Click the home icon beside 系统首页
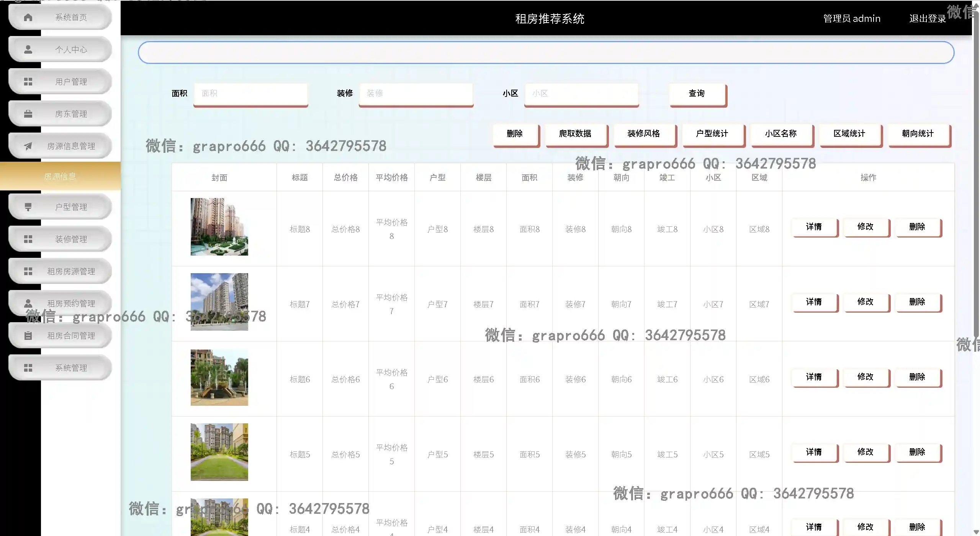This screenshot has height=536, width=980. coord(28,17)
